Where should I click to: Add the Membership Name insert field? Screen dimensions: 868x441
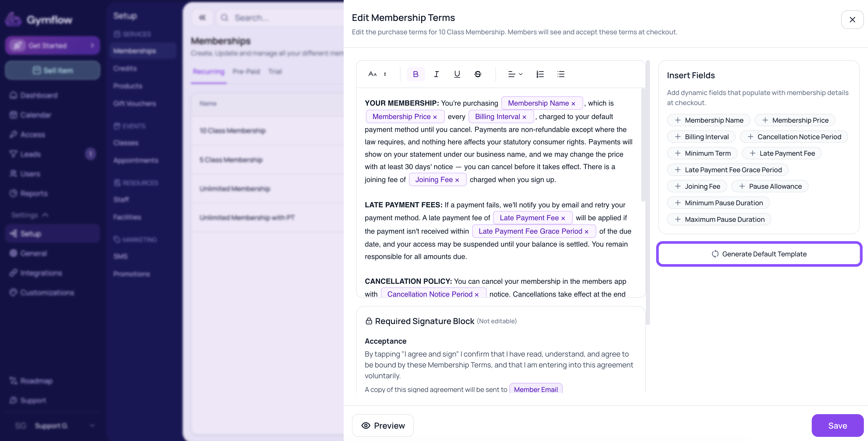[709, 120]
